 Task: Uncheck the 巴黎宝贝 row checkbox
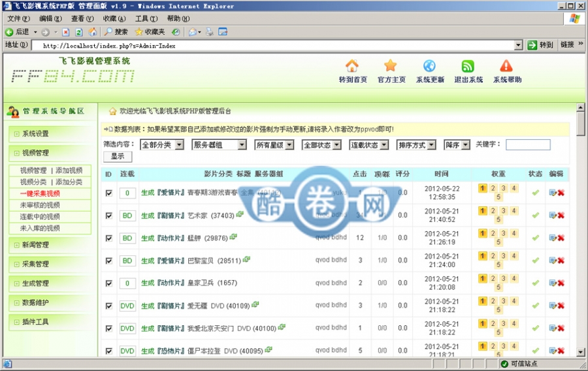(108, 261)
